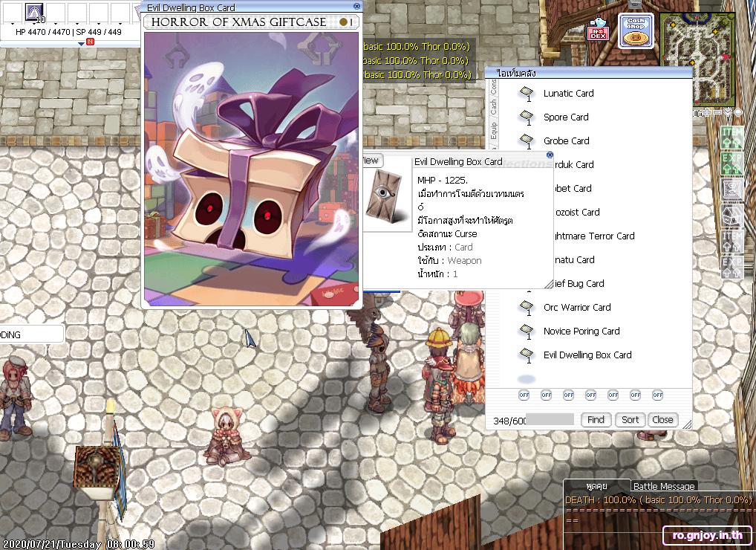Click the Close button in storage
The width and height of the screenshot is (756, 550).
tap(663, 420)
